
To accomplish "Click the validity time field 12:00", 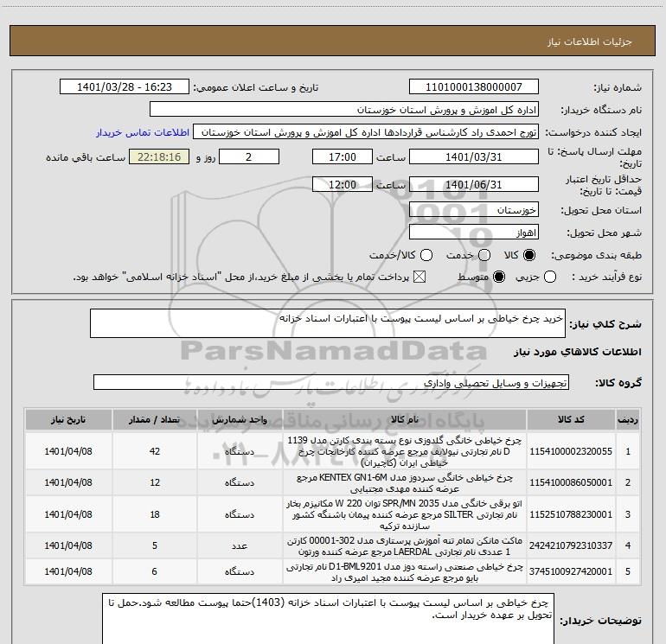I will (x=343, y=184).
